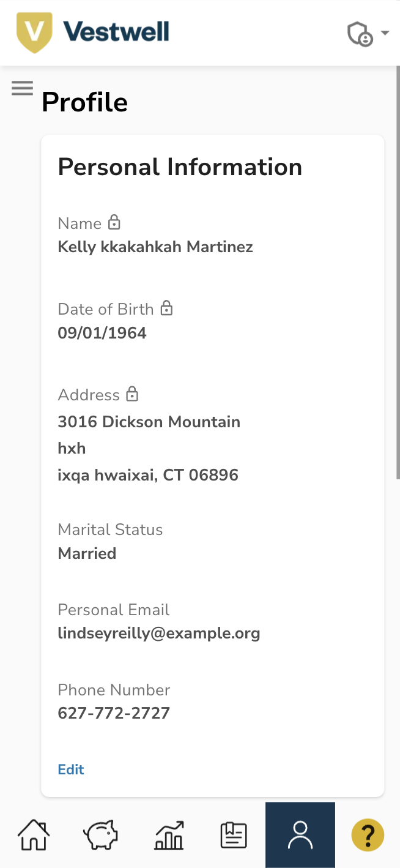The height and width of the screenshot is (868, 400).
Task: Open the documents tab icon
Action: pos(234,836)
